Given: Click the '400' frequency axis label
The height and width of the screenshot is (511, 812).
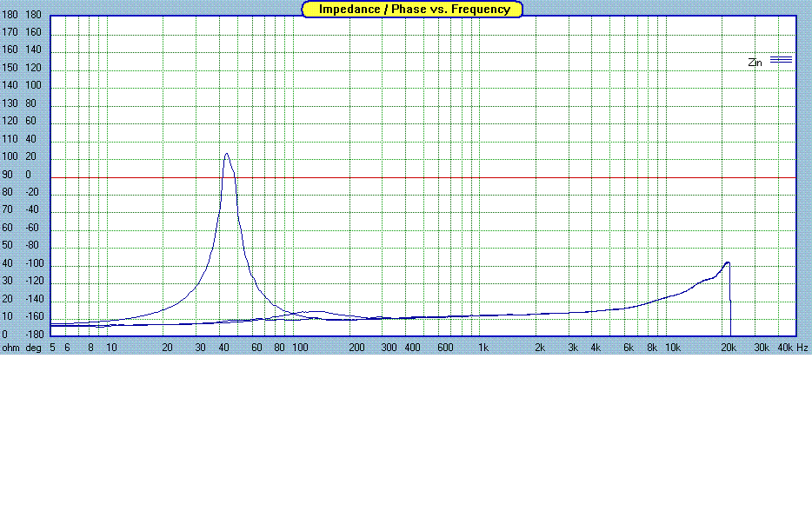Looking at the screenshot, I should [412, 348].
